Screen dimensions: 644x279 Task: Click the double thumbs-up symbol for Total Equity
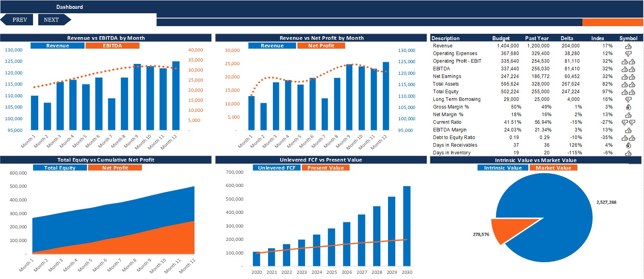628,92
